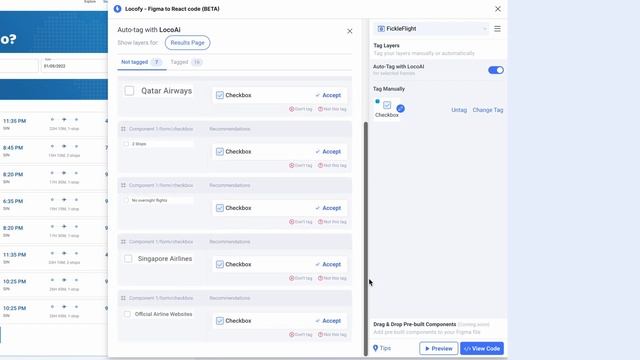Accept the Checkbox tag for 2 stops

[328, 151]
